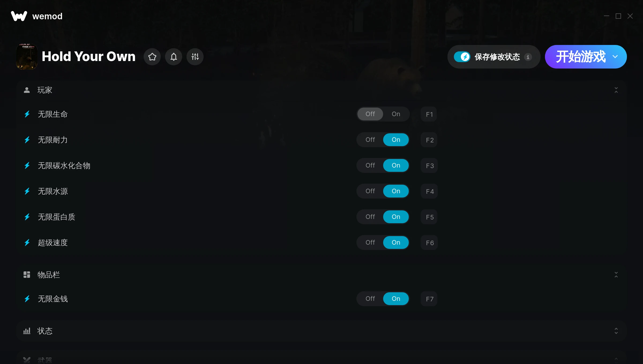Add Hold Your Own to favorites star

pyautogui.click(x=152, y=57)
